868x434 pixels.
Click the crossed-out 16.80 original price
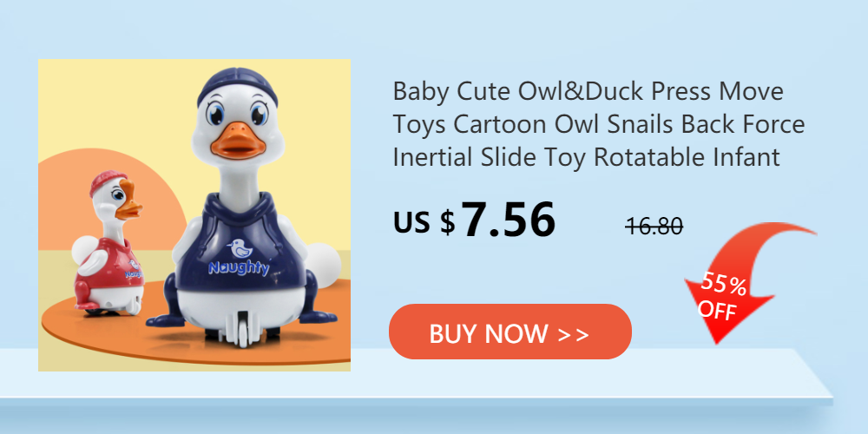click(654, 226)
